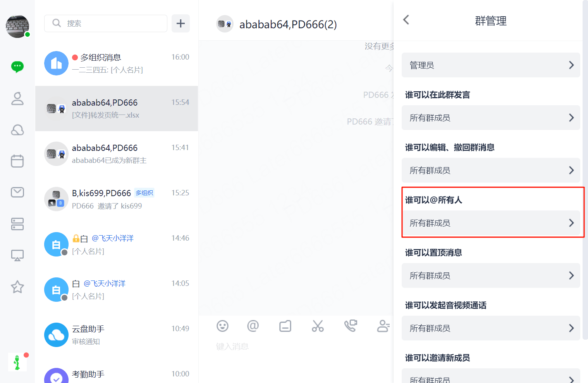This screenshot has width=588, height=383.
Task: Open the 云盘助手 conversation
Action: [117, 335]
